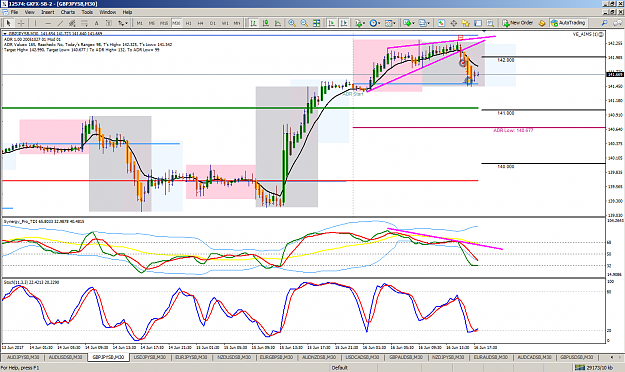Open the periods clock dropdown
The image size is (625, 372).
(375, 23)
